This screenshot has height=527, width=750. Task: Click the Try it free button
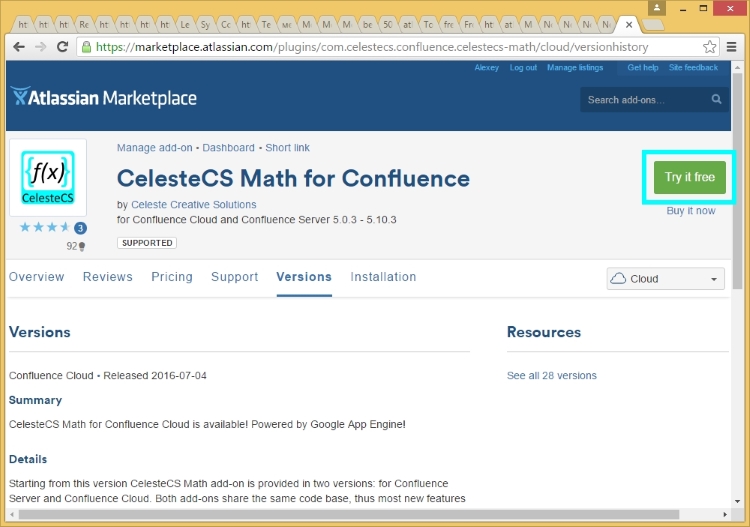pos(690,177)
